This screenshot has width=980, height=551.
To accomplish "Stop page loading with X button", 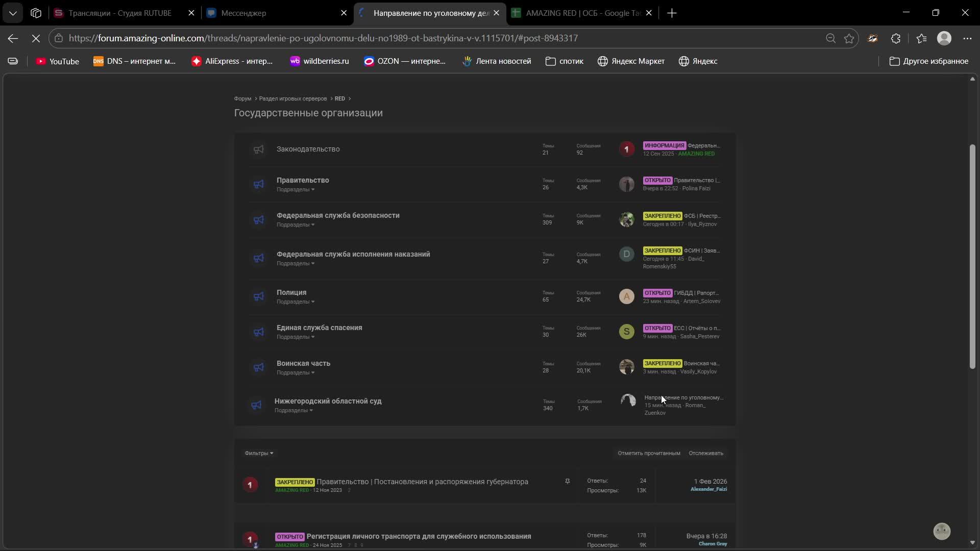I will pos(36,38).
